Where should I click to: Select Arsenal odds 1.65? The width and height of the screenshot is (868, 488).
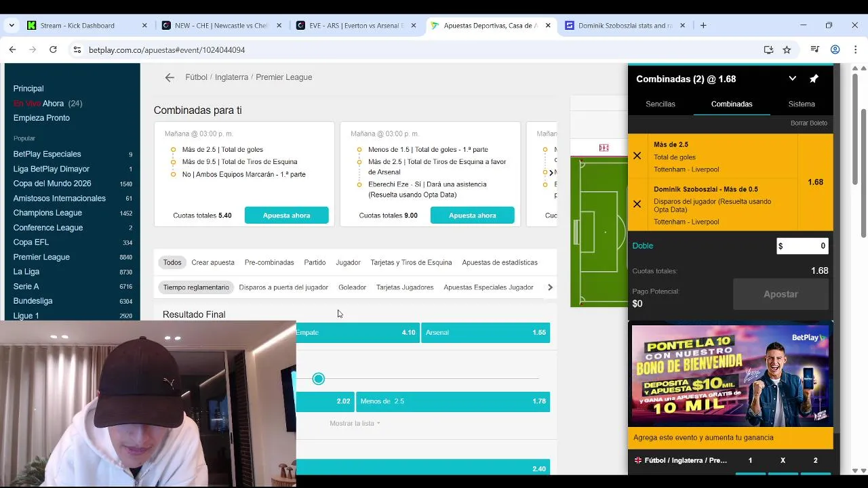coord(486,333)
